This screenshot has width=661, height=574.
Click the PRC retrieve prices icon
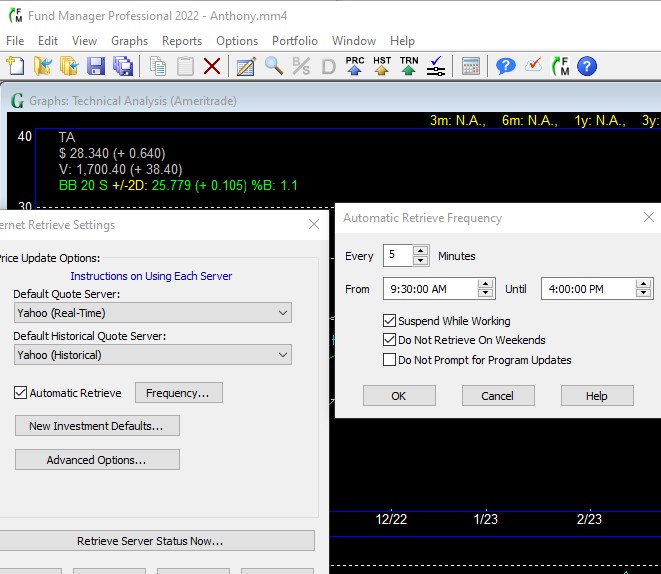355,66
